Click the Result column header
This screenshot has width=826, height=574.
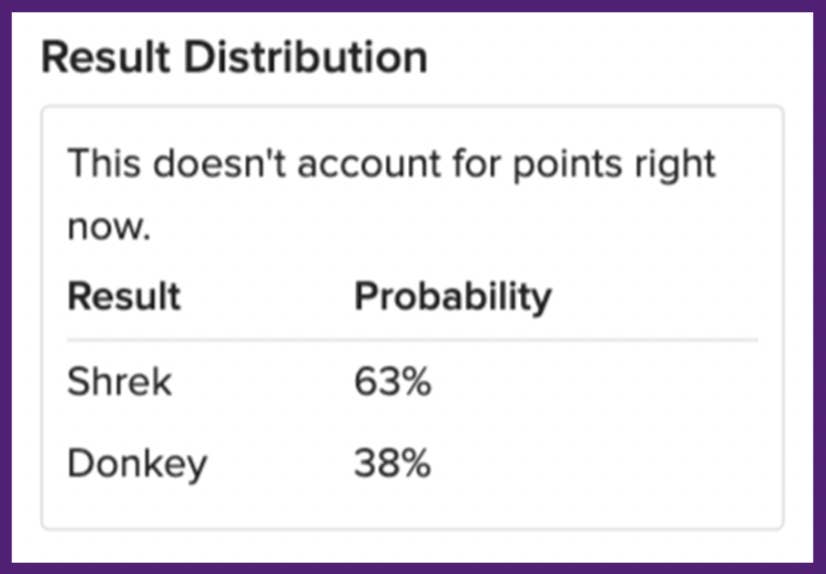point(124,297)
